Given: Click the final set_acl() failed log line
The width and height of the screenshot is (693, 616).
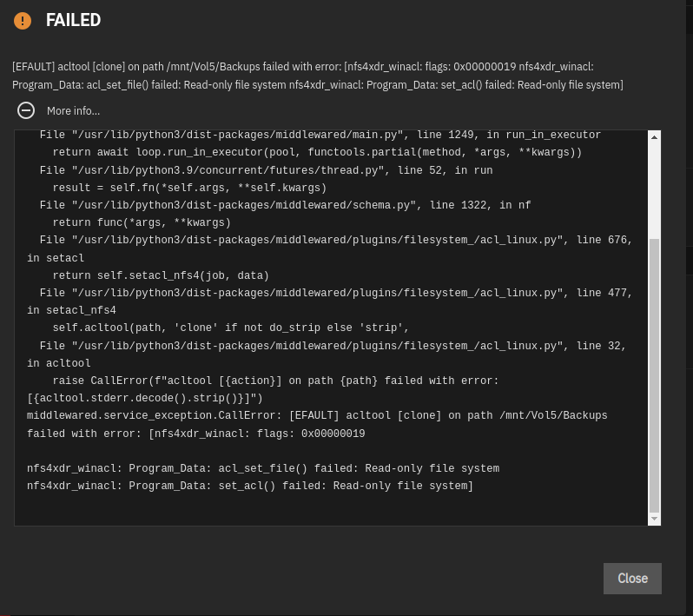Looking at the screenshot, I should tap(250, 486).
